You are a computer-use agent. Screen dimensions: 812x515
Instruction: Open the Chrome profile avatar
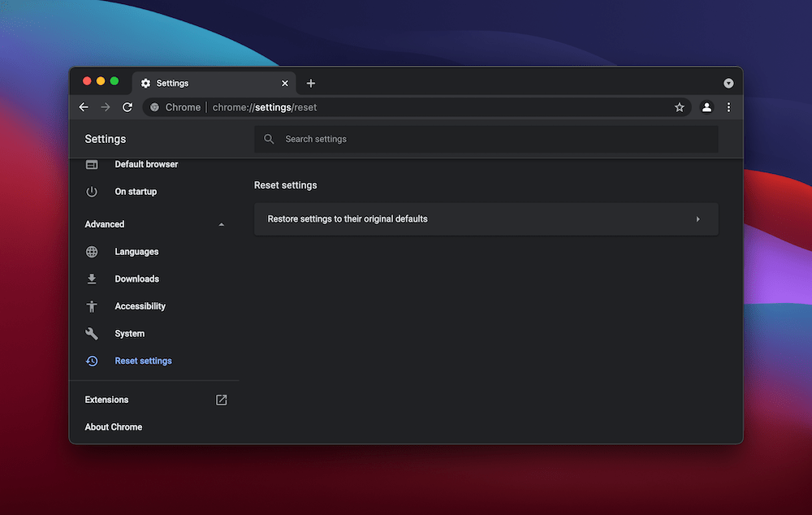pos(706,106)
